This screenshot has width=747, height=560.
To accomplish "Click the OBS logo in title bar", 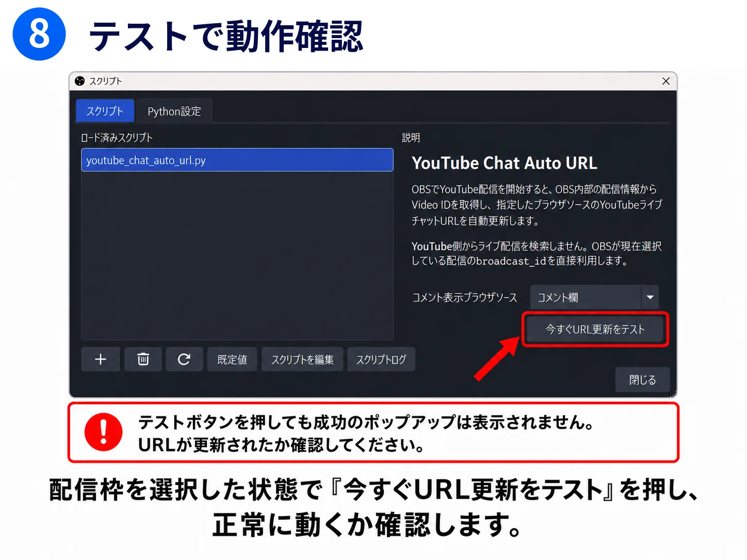I will tap(79, 81).
